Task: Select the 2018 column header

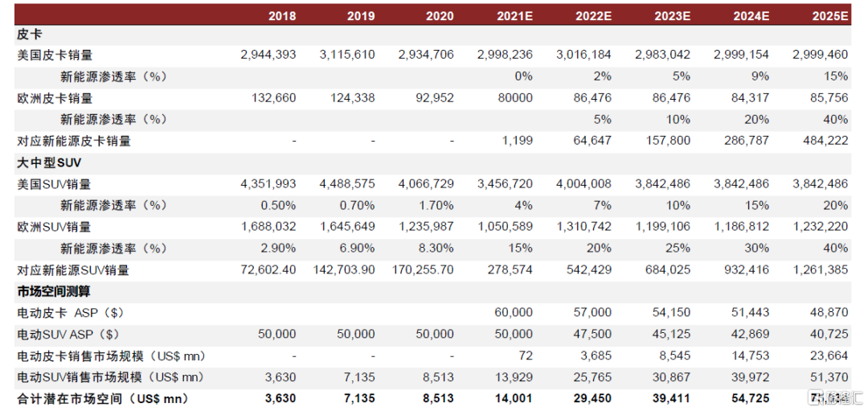Action: pos(281,16)
